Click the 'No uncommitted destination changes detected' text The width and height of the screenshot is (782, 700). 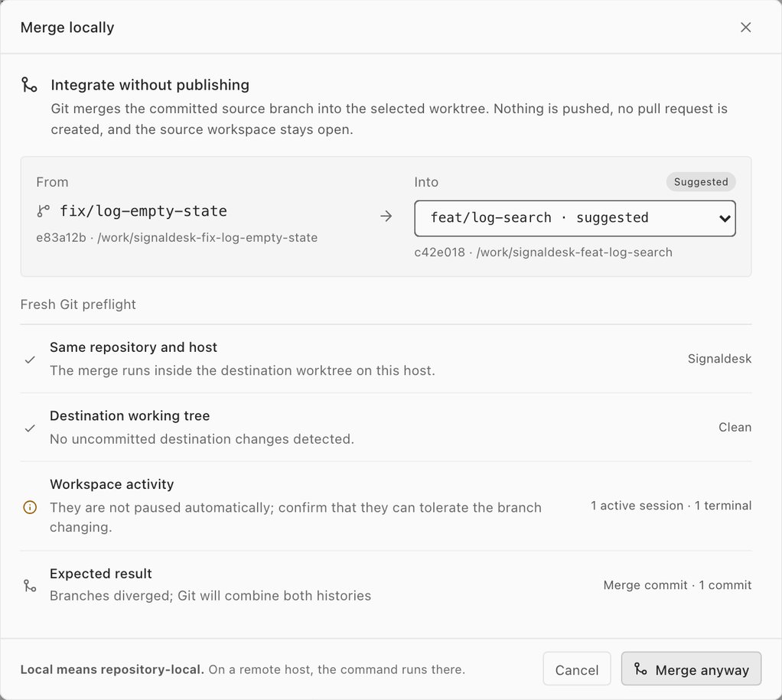click(202, 439)
